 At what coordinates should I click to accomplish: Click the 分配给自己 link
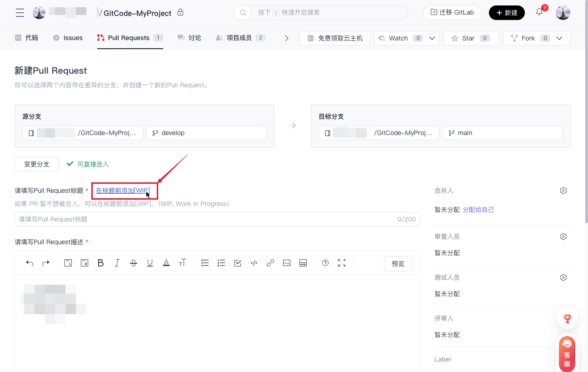click(x=478, y=210)
